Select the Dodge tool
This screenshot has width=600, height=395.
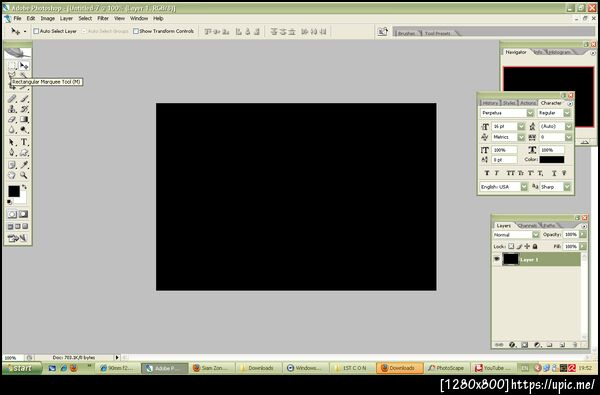(24, 130)
